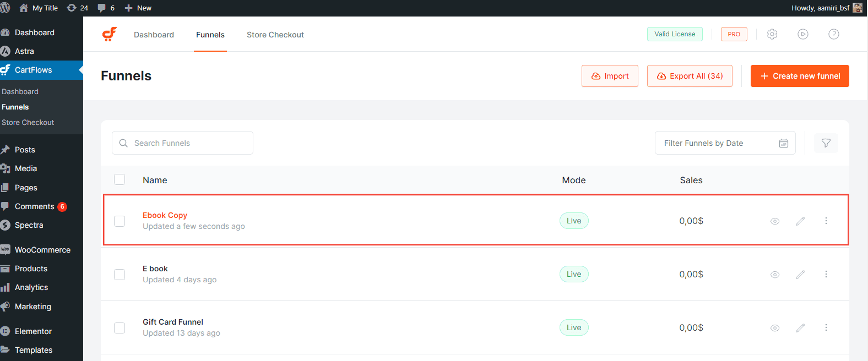Preview the E book funnel eye icon
The image size is (868, 361).
[x=775, y=275]
